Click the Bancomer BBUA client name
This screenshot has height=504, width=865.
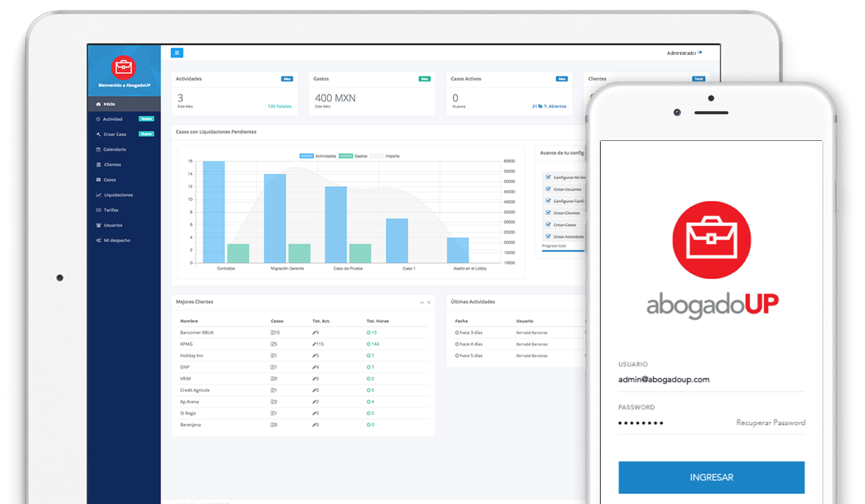(197, 333)
